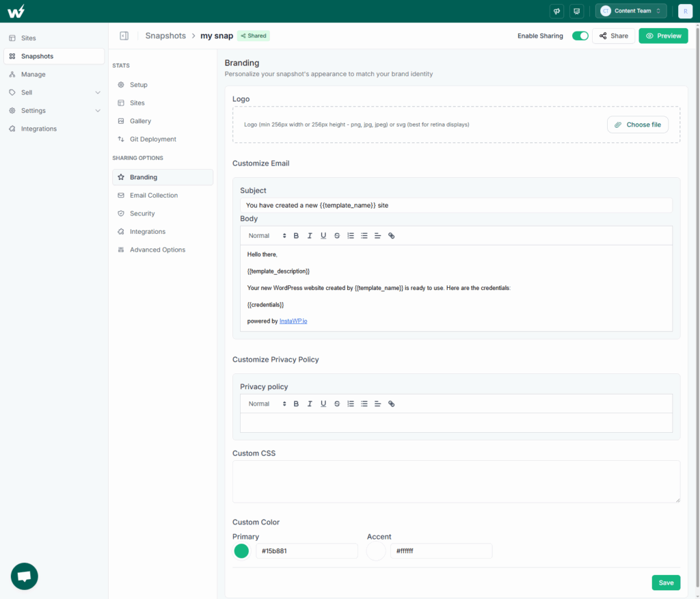Open the Email Collection section
The height and width of the screenshot is (599, 700).
(x=163, y=195)
